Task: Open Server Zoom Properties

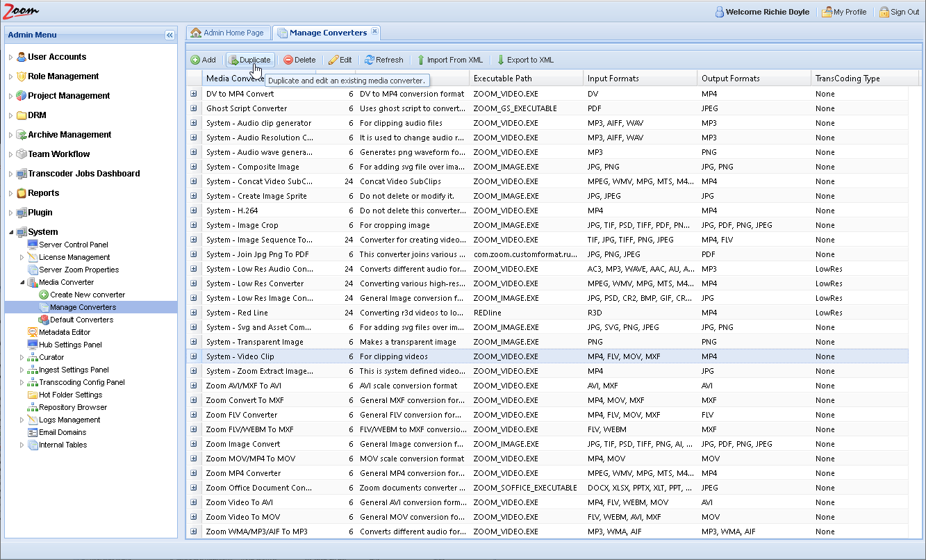Action: 78,270
